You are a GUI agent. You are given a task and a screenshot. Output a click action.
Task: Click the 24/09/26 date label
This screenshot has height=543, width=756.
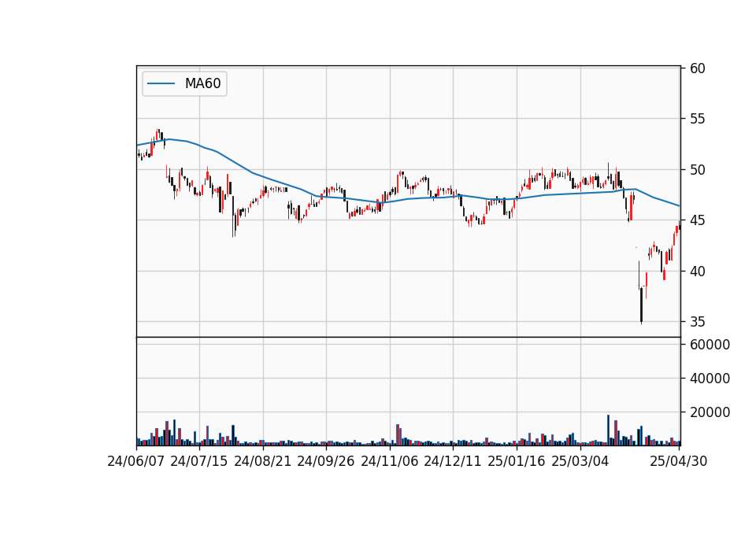[325, 461]
